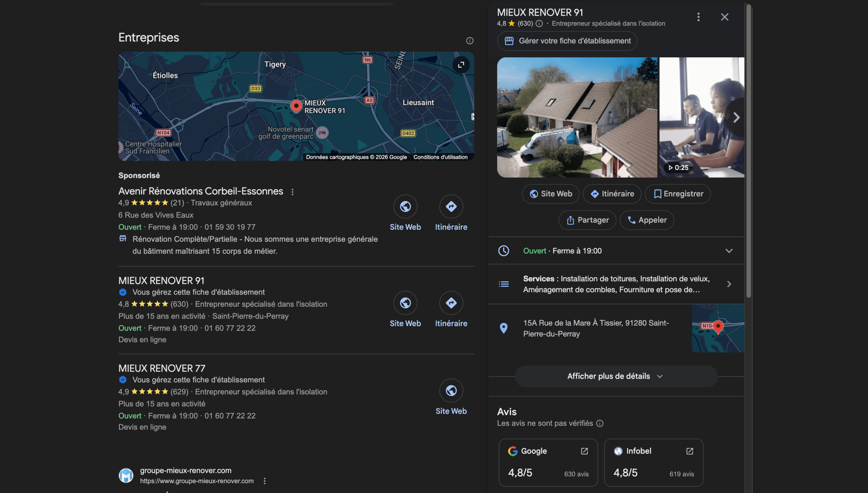Open the small address map thumbnail
This screenshot has height=493, width=868.
click(718, 328)
